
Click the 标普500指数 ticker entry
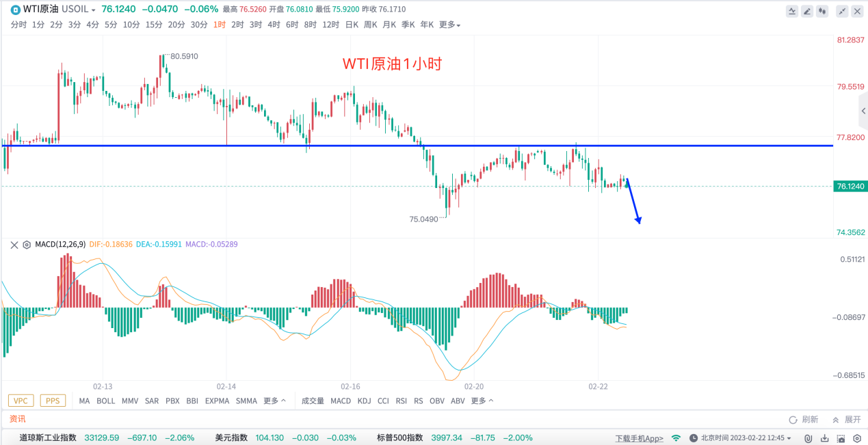[456, 437]
